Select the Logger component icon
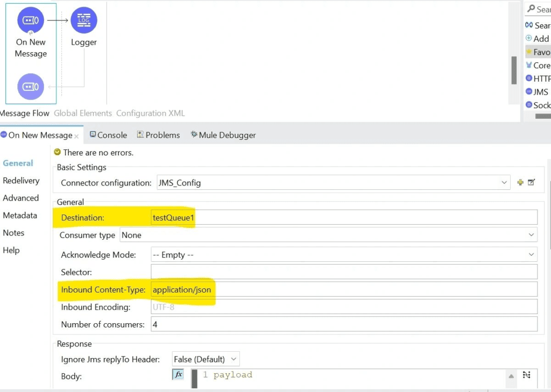Image resolution: width=551 pixels, height=392 pixels. [x=84, y=20]
